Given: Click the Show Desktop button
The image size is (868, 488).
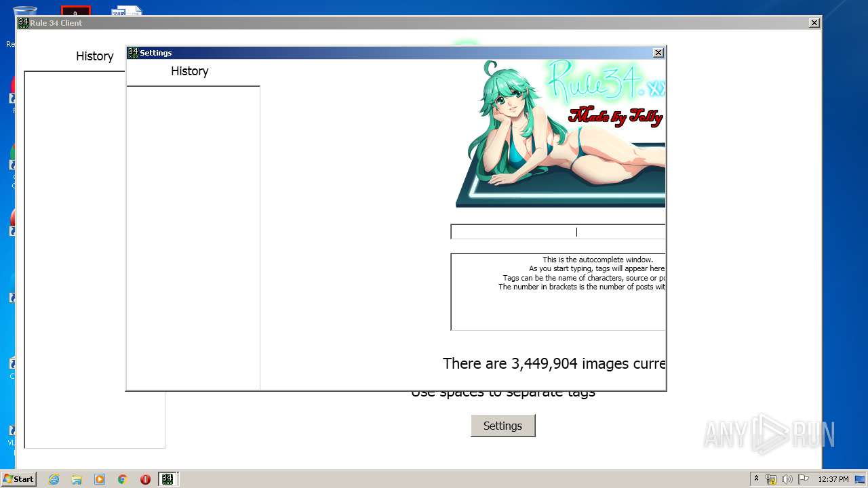Looking at the screenshot, I should point(861,479).
